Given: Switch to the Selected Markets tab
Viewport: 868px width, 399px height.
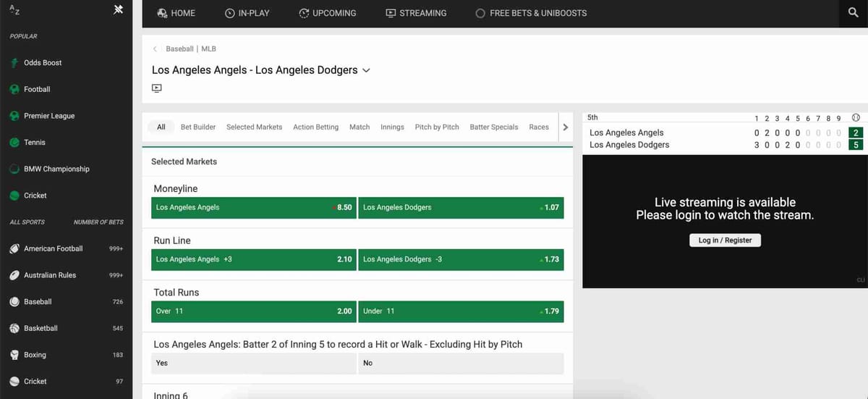Looking at the screenshot, I should pyautogui.click(x=254, y=127).
